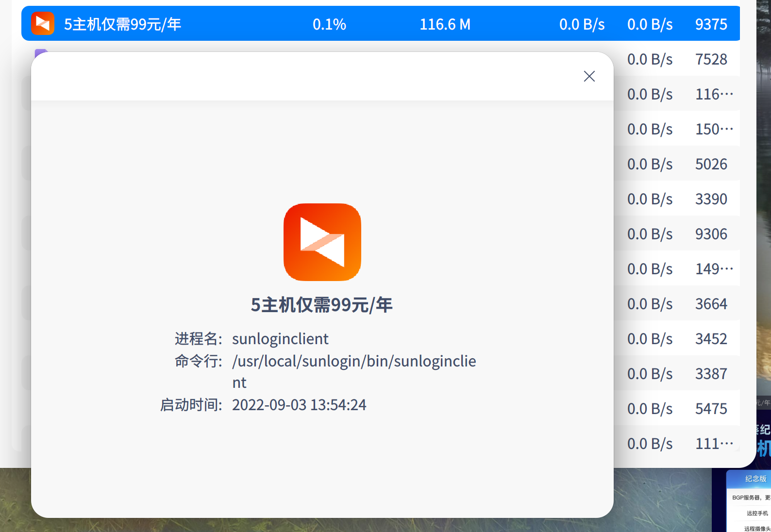Click the truncated PID 150… cell

[714, 129]
